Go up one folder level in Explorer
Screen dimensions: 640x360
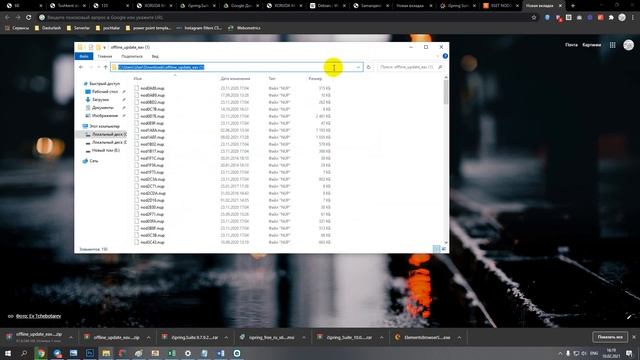(x=105, y=67)
